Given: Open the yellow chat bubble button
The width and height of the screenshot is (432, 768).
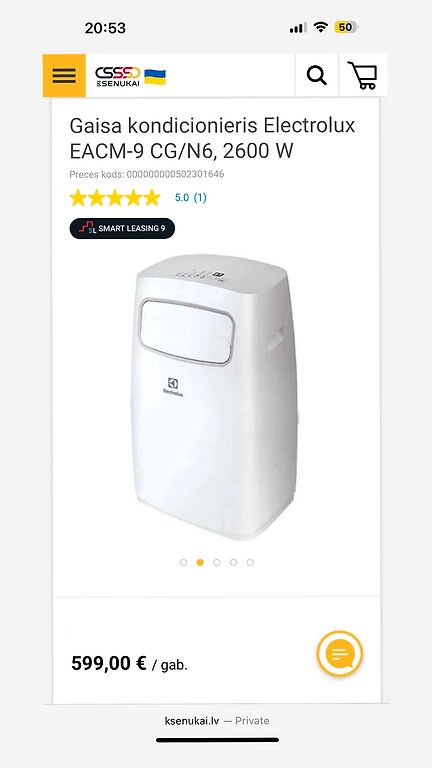Looking at the screenshot, I should (x=340, y=653).
